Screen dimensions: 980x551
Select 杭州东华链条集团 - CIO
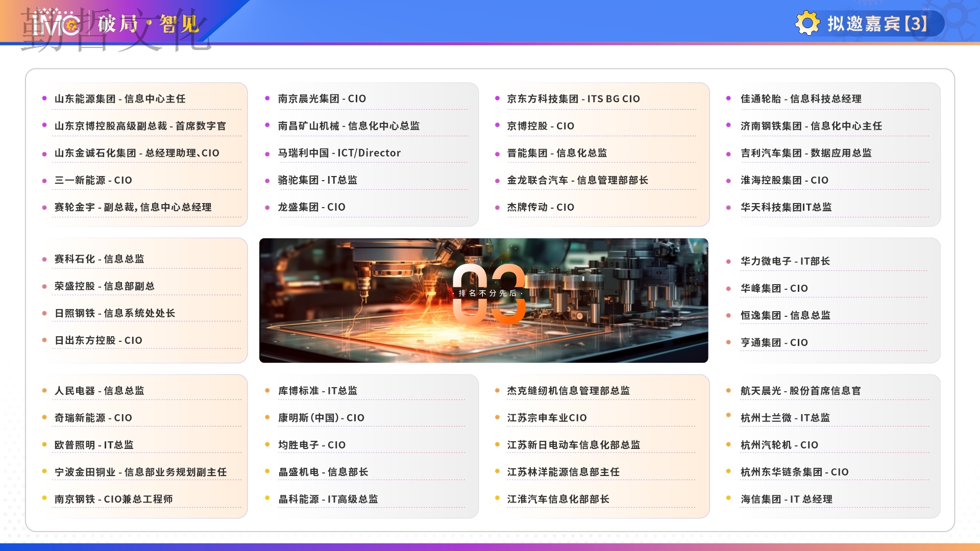pyautogui.click(x=795, y=472)
